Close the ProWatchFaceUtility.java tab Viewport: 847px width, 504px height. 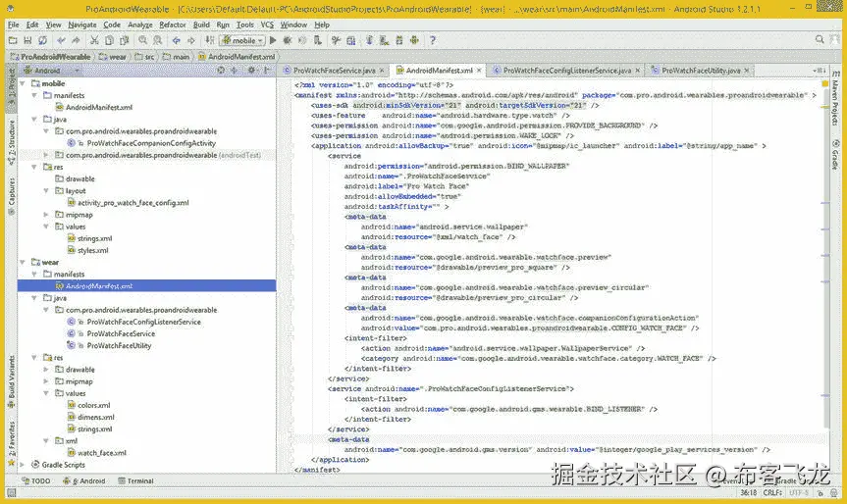point(747,71)
